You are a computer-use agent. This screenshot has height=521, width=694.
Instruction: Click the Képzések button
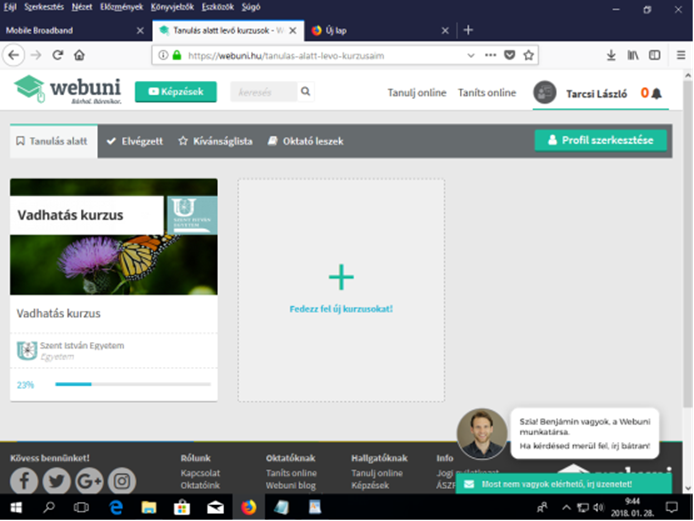176,92
